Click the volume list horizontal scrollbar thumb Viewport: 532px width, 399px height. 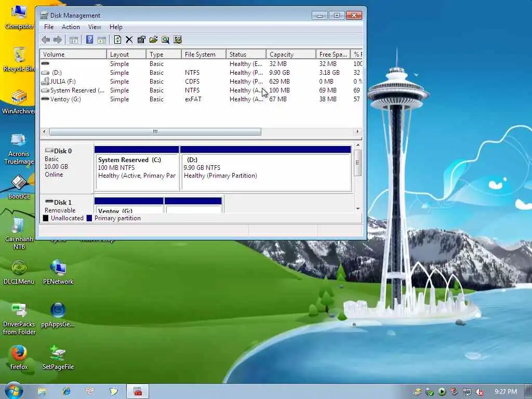155,131
